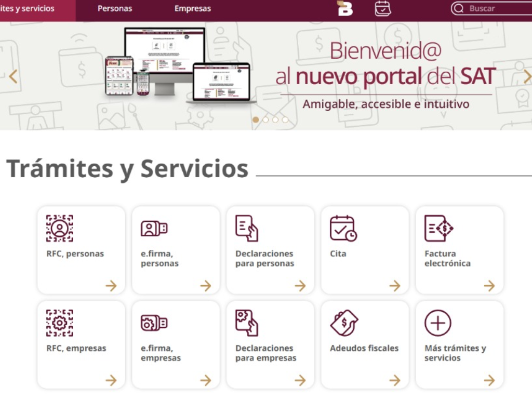Select the third carousel dot indicator
532x399 pixels.
click(x=275, y=120)
